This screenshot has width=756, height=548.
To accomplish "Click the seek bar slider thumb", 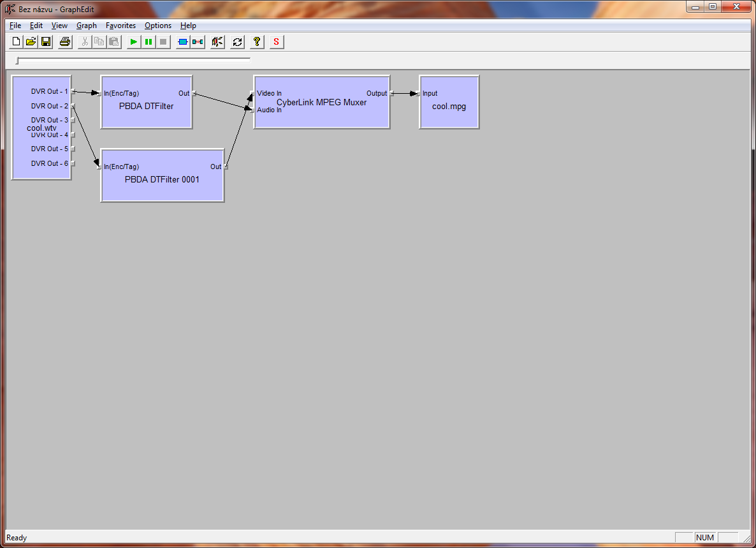I will [17, 61].
